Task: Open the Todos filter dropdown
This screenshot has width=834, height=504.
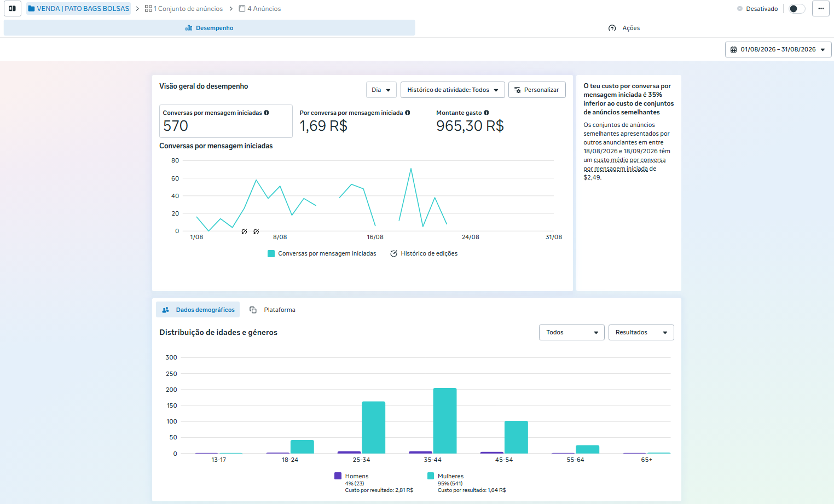Action: [572, 332]
